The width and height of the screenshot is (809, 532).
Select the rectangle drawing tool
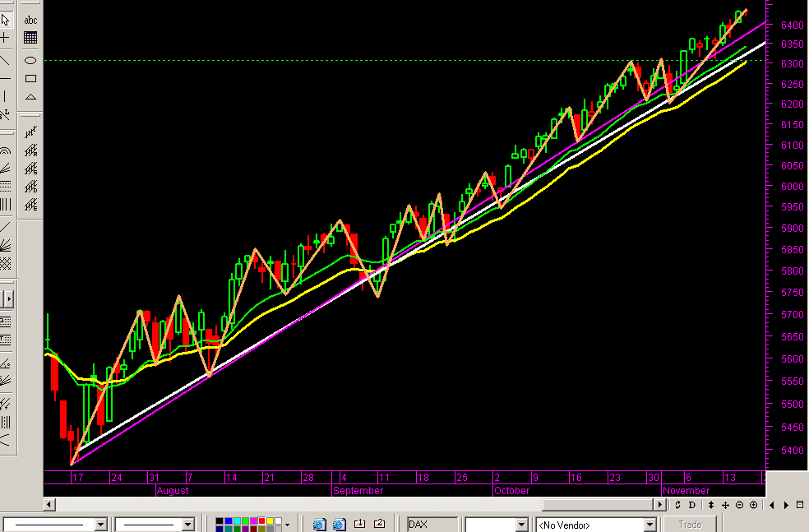click(30, 78)
